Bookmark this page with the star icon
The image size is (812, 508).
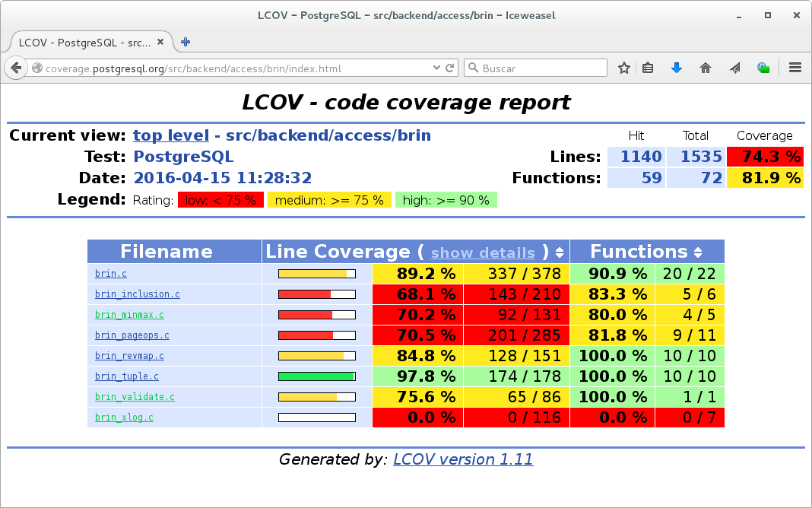(x=624, y=68)
